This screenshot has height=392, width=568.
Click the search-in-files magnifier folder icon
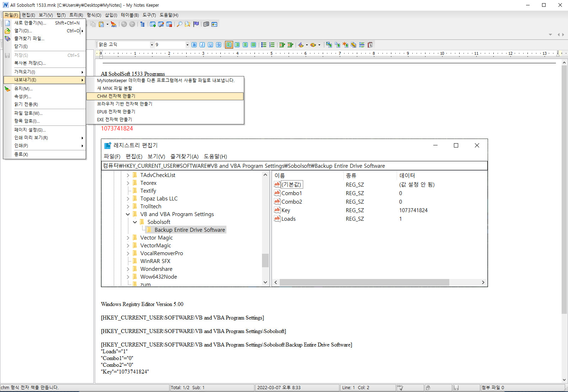(188, 24)
